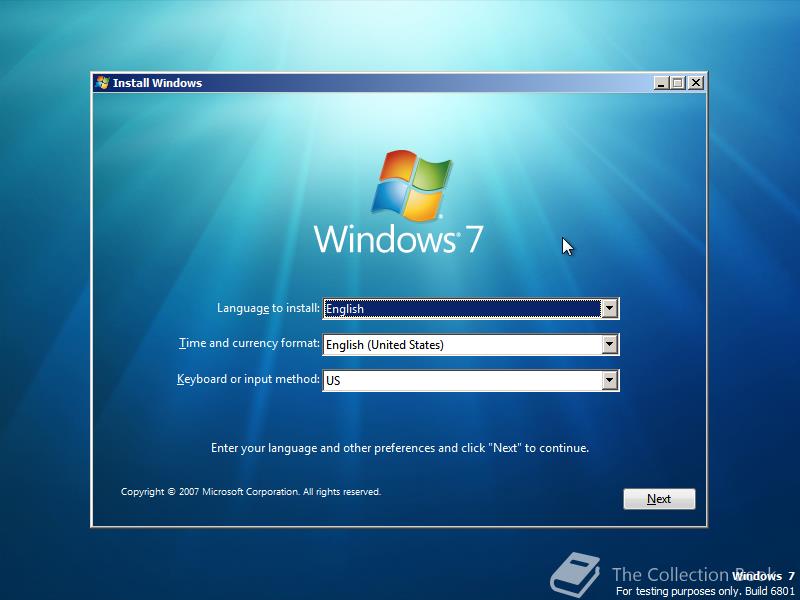Image resolution: width=800 pixels, height=600 pixels.
Task: Open the Keyboard or input method dropdown arrow
Action: point(609,381)
